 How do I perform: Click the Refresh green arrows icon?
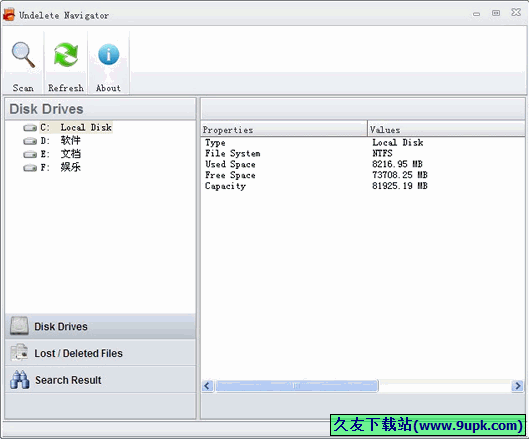[x=66, y=54]
